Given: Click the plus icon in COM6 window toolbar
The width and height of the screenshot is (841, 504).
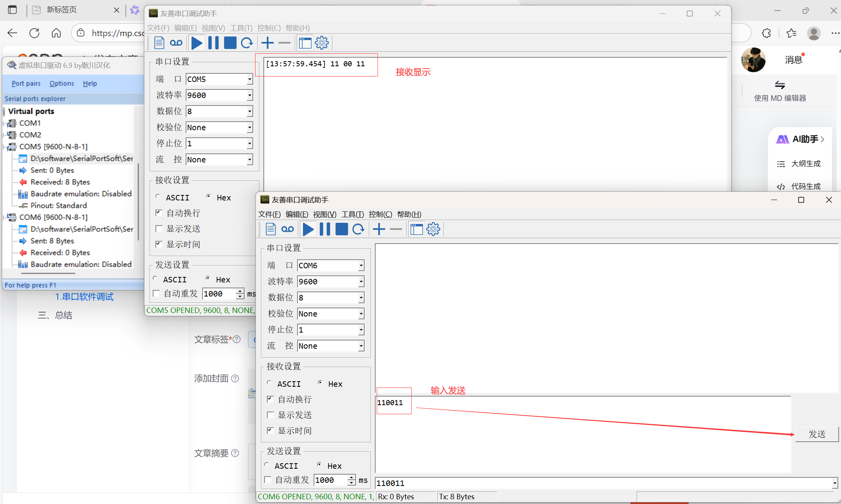Looking at the screenshot, I should (379, 229).
